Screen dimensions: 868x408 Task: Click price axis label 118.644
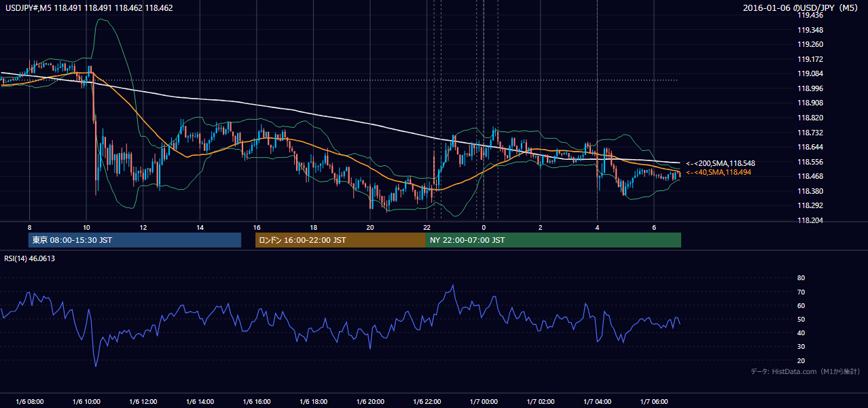[x=810, y=147]
